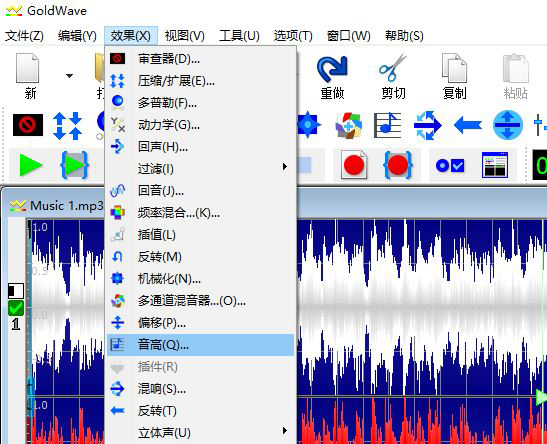Click the left blue arrow reverse toolbar icon
Screen dimensions: 547x444
pyautogui.click(x=467, y=125)
